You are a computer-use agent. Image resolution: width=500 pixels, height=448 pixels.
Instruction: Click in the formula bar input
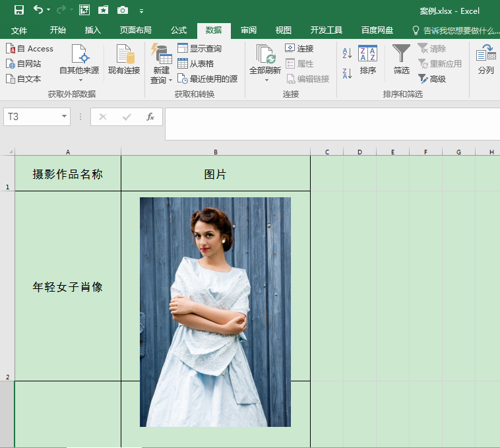(x=330, y=123)
